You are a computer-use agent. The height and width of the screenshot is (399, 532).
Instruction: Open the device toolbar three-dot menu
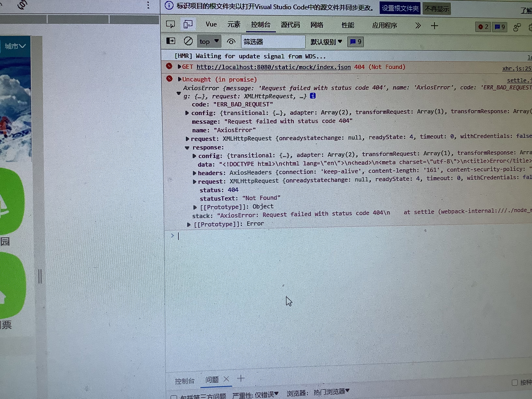[148, 5]
